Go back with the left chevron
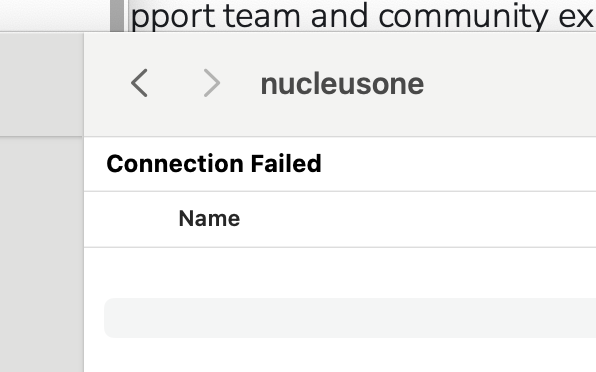This screenshot has width=596, height=372. 139,83
